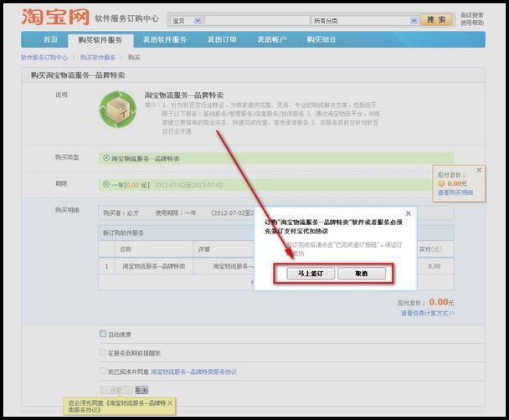
Task: Open the 宝贝 search type dropdown
Action: (187, 21)
